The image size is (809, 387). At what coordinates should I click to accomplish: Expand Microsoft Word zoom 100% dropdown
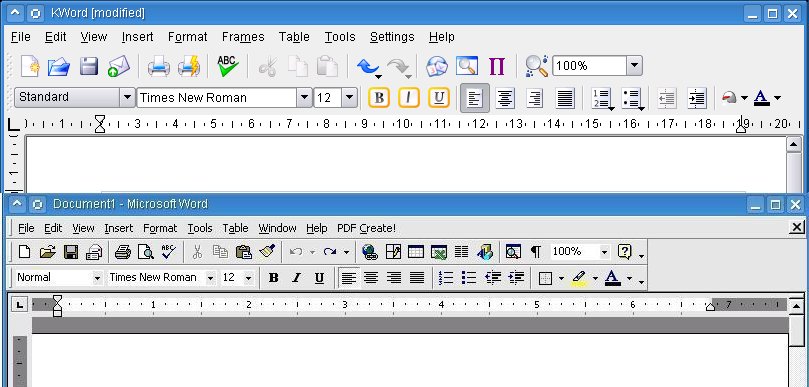tap(604, 252)
